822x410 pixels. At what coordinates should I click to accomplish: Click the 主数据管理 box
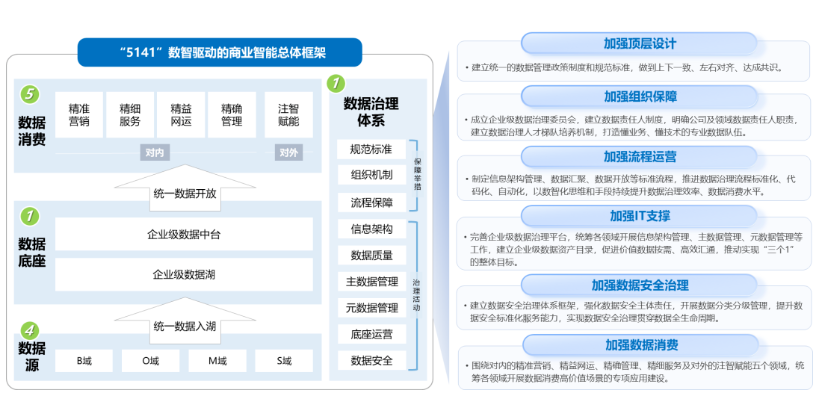click(x=372, y=282)
